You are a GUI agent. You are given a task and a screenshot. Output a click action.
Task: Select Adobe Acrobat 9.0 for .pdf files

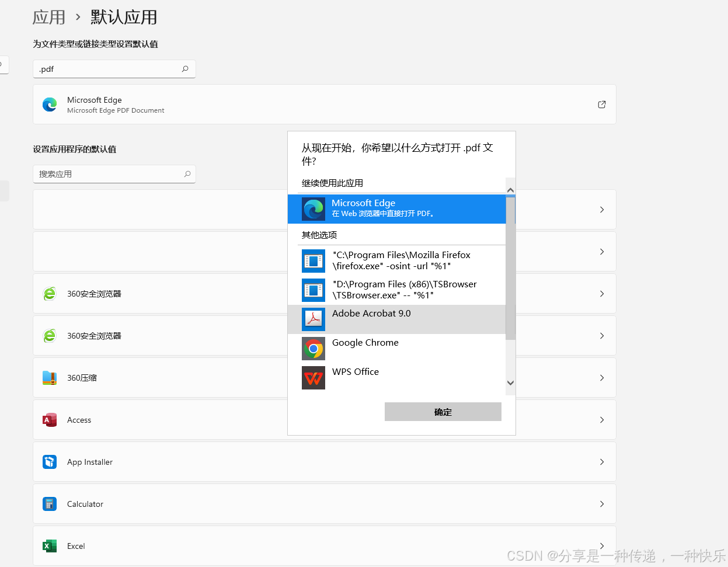pos(397,319)
